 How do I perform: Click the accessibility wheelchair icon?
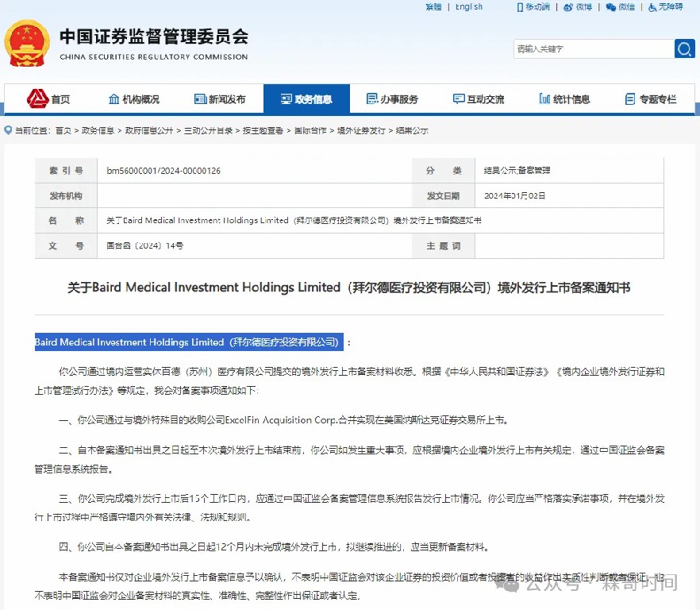click(x=652, y=7)
